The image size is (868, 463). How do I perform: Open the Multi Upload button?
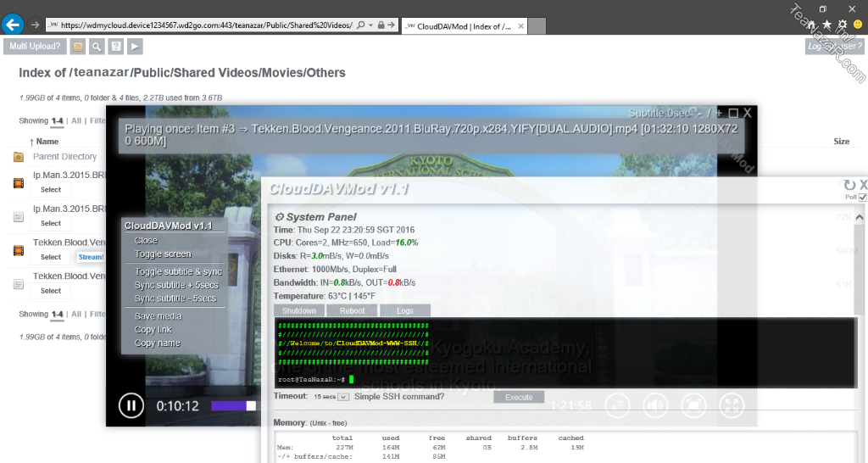coord(35,47)
